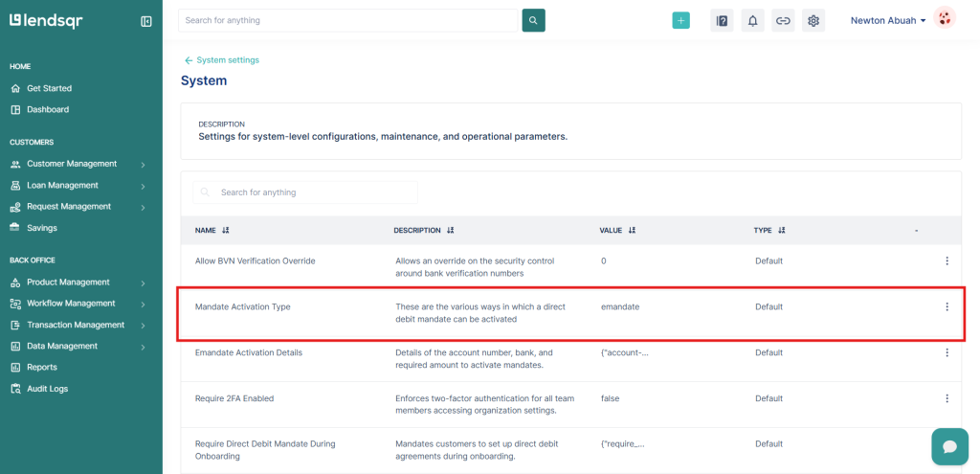The width and height of the screenshot is (980, 474).
Task: Open the chat support bubble
Action: tap(949, 446)
